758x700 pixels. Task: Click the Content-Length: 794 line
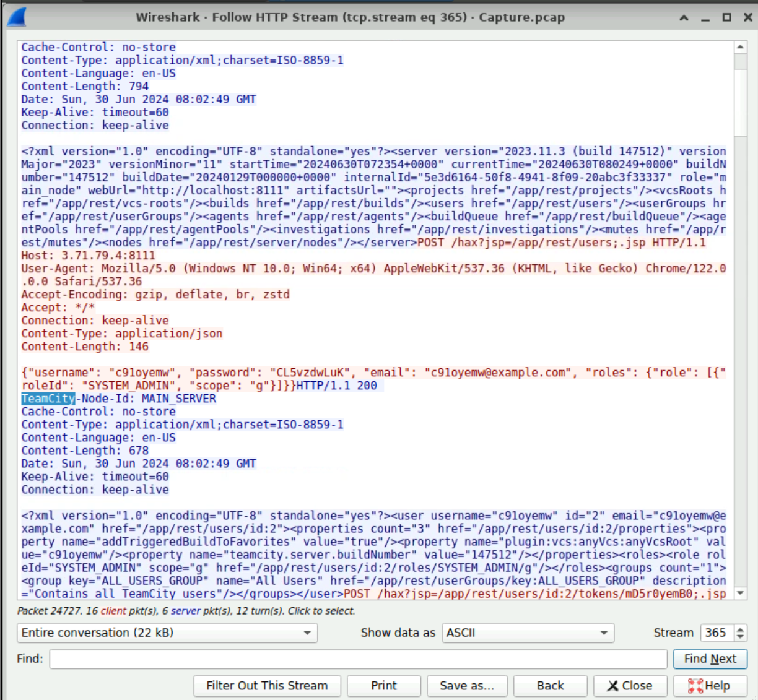tap(85, 87)
